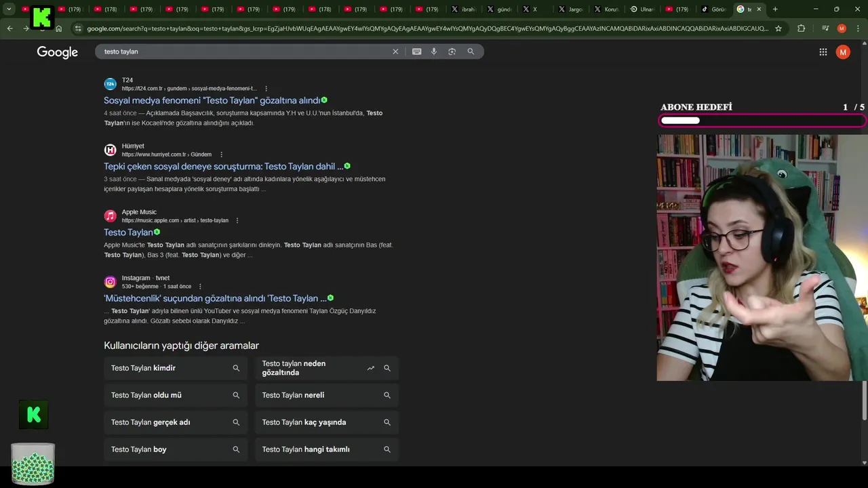Start voice search with microphone icon

click(x=434, y=52)
